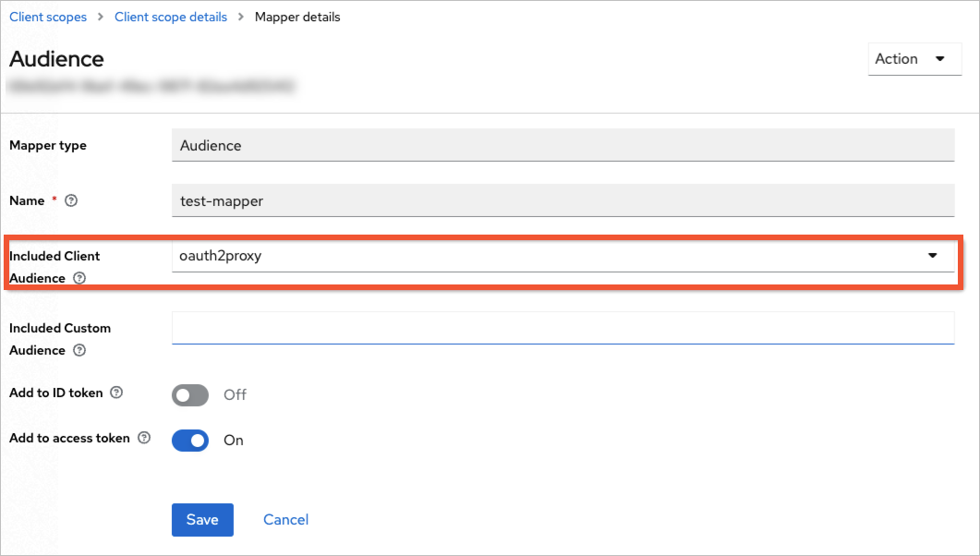Disable the Add to access token switch
Image resolution: width=980 pixels, height=556 pixels.
pos(190,441)
